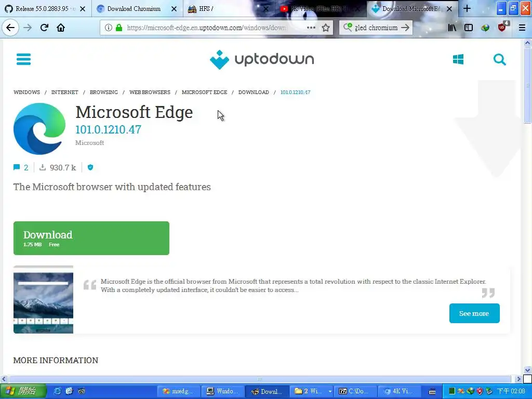Open the Windows Start button

point(23,391)
